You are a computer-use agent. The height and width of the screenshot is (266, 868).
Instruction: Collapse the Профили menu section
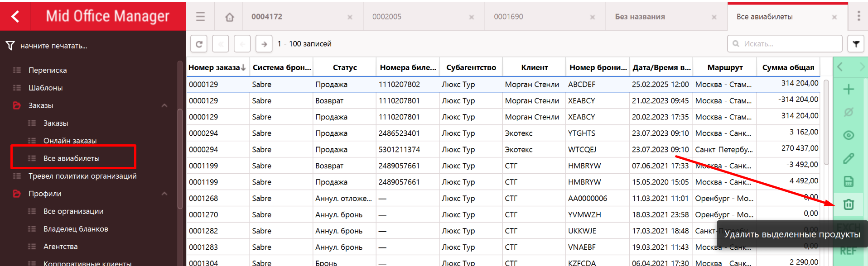click(x=164, y=194)
